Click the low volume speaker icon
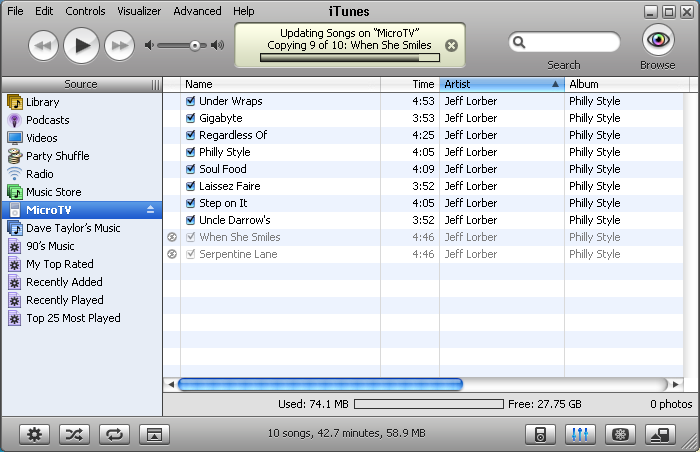The height and width of the screenshot is (452, 700). tap(149, 45)
